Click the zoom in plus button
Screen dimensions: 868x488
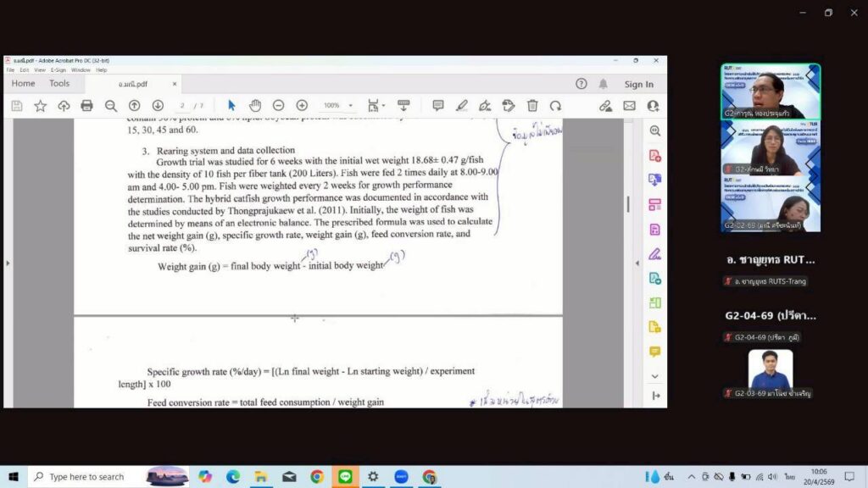coord(302,106)
